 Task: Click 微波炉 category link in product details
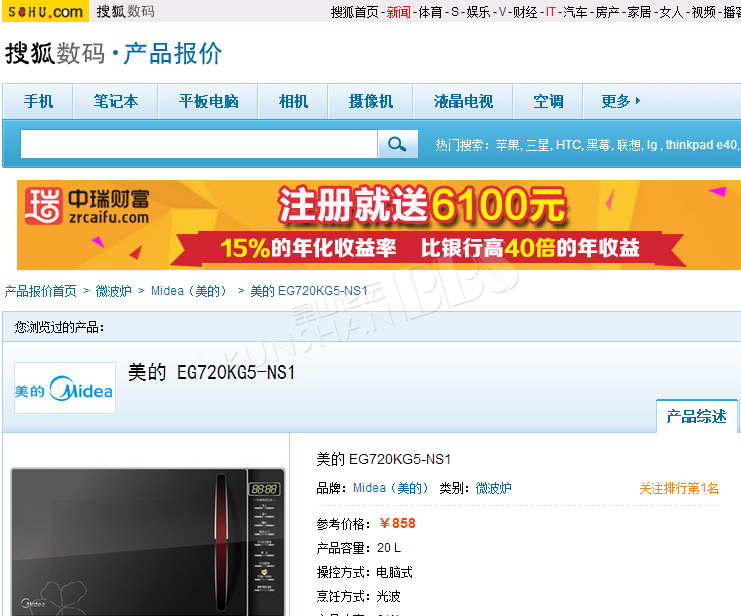[x=493, y=488]
